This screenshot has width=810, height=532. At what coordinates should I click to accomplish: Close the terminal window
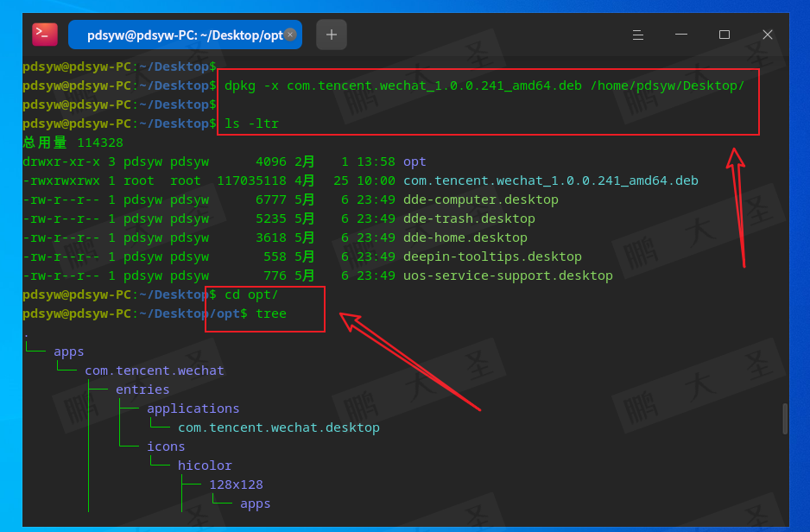[768, 35]
